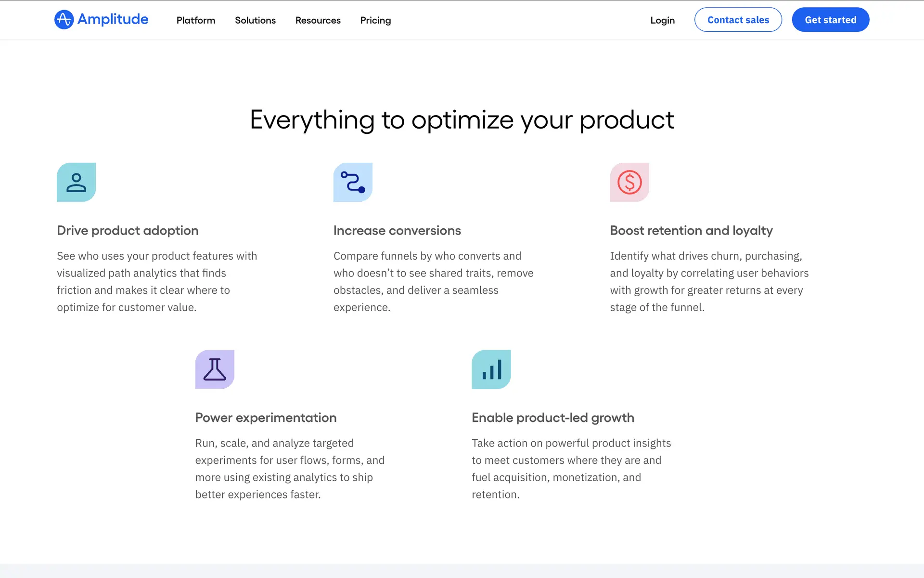This screenshot has width=924, height=578.
Task: Click the Amplitude logo icon
Action: pos(64,20)
